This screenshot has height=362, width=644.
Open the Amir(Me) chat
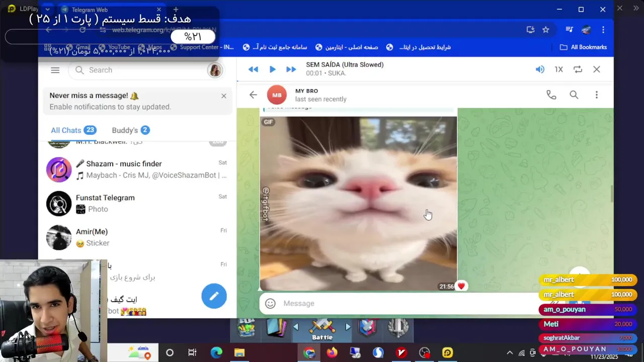pyautogui.click(x=137, y=237)
